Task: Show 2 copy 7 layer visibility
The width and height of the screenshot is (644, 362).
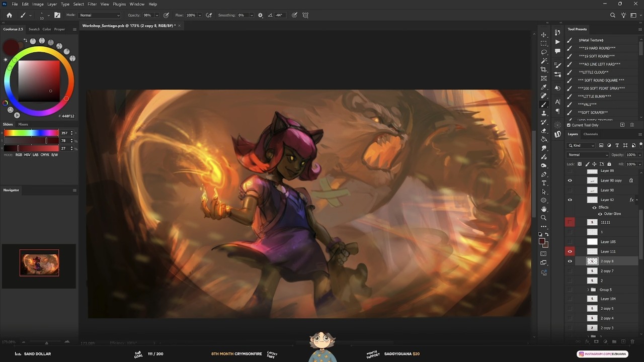Action: (570, 271)
